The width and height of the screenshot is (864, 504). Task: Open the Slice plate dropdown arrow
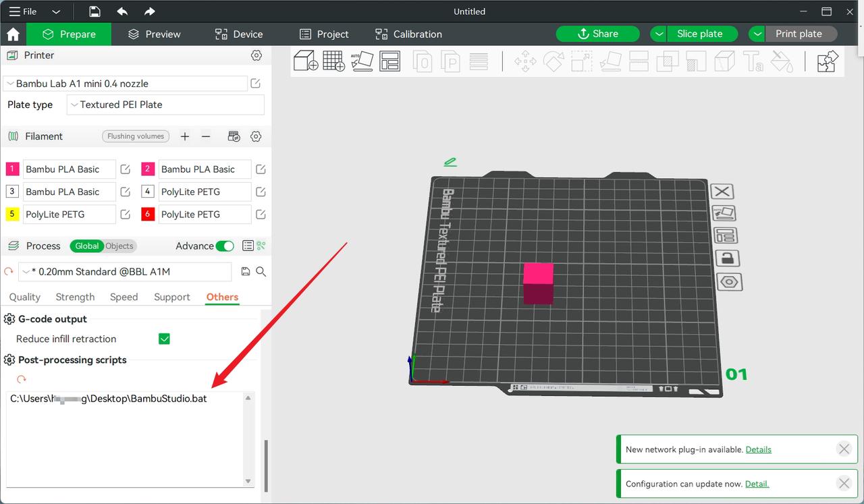[x=659, y=34]
